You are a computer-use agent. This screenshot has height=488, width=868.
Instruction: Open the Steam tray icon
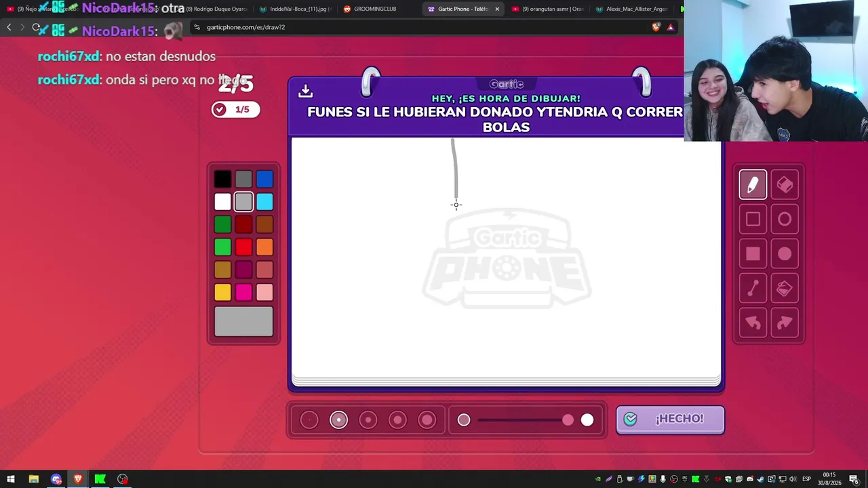tap(760, 479)
